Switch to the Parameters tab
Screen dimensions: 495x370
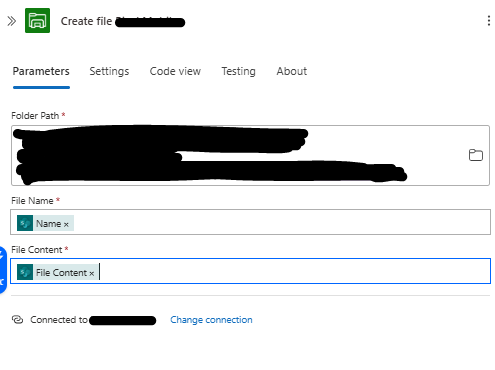click(41, 71)
